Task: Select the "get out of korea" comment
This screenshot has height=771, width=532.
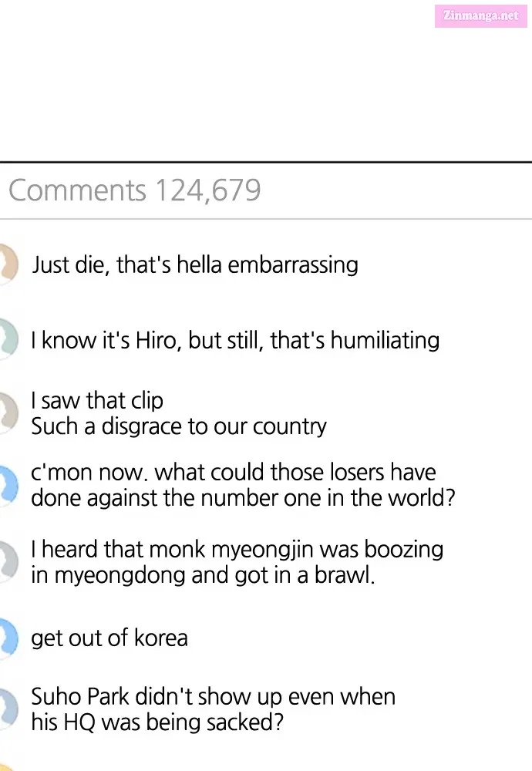Action: [x=109, y=638]
